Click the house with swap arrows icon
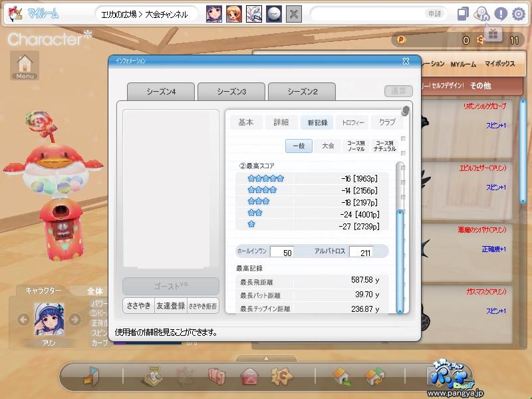The image size is (532, 399). 374,376
